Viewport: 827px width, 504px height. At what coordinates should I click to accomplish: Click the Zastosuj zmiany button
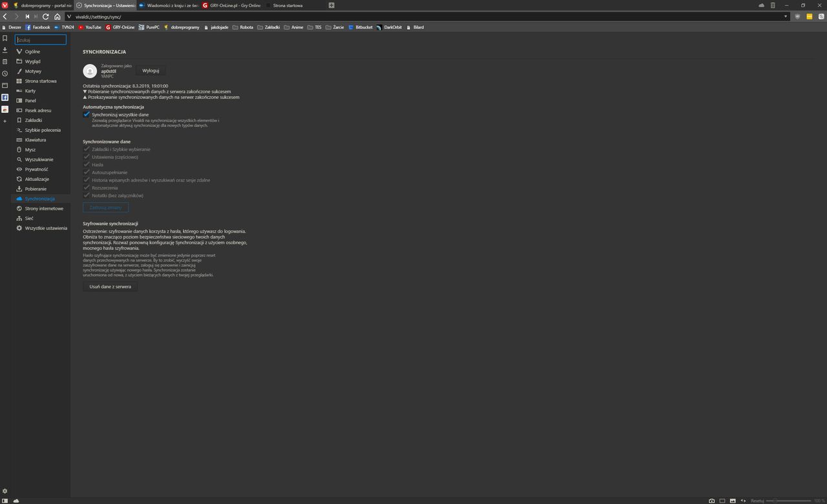click(x=105, y=207)
